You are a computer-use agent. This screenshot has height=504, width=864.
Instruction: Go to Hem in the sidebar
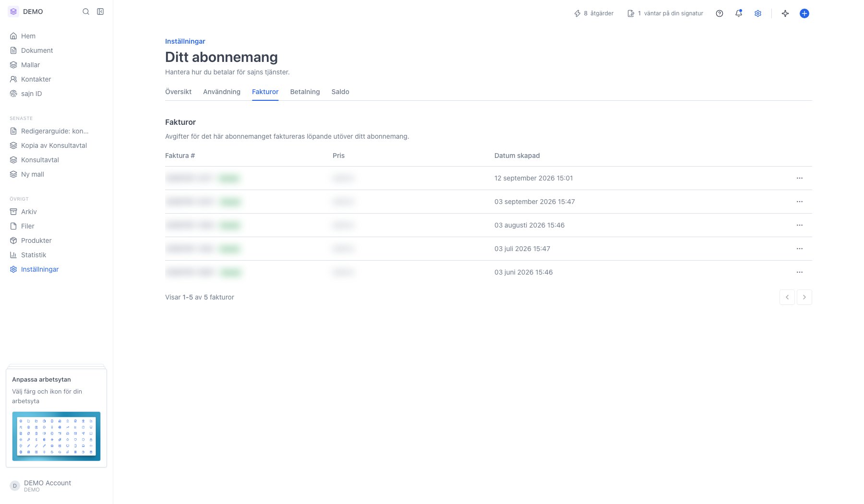click(56, 36)
